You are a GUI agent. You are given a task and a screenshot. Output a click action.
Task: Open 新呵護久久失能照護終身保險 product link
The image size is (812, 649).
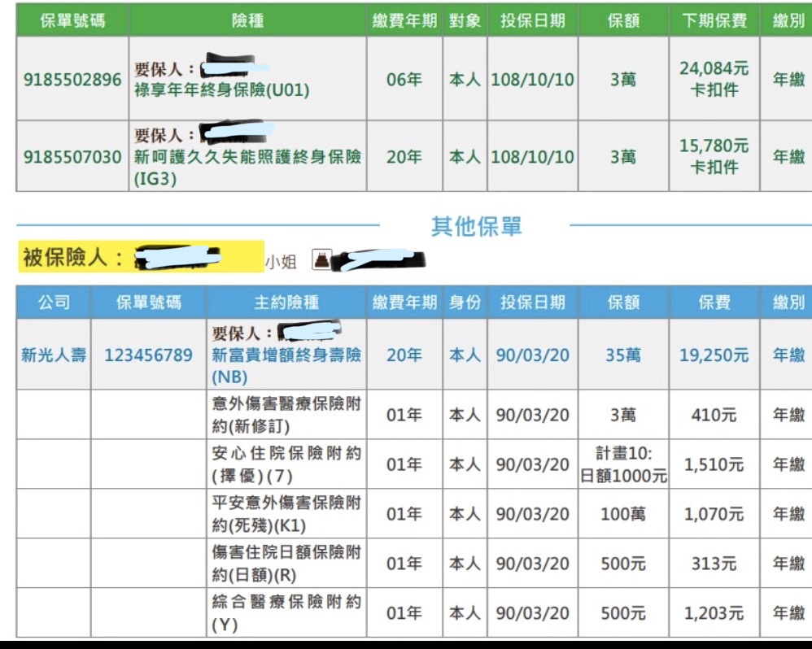[x=247, y=157]
